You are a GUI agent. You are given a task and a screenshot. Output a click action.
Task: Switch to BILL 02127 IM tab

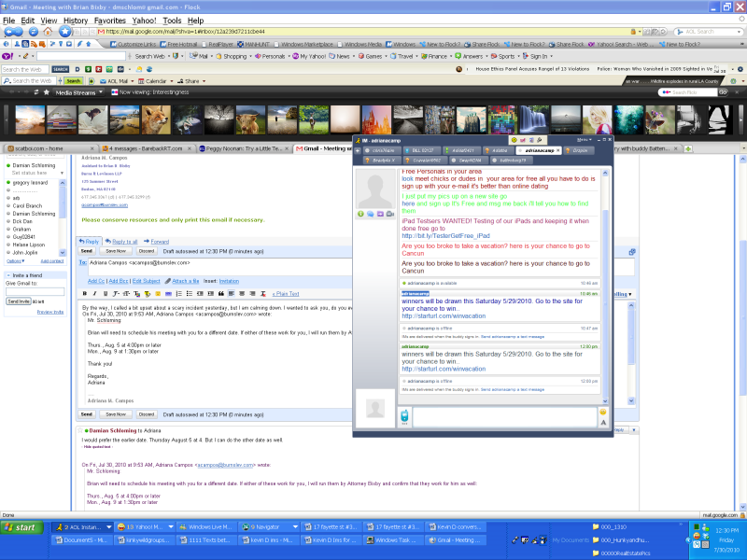tap(421, 150)
